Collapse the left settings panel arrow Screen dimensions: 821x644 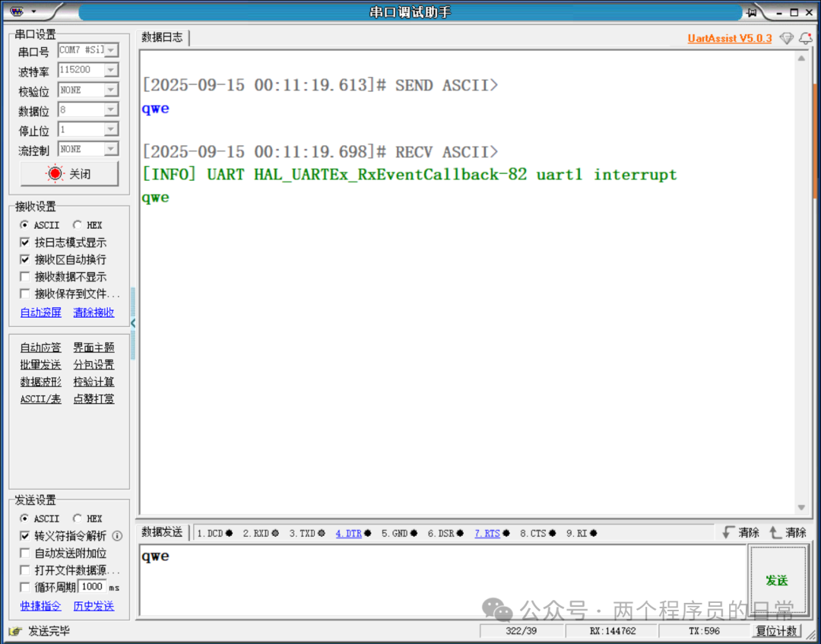tap(133, 324)
